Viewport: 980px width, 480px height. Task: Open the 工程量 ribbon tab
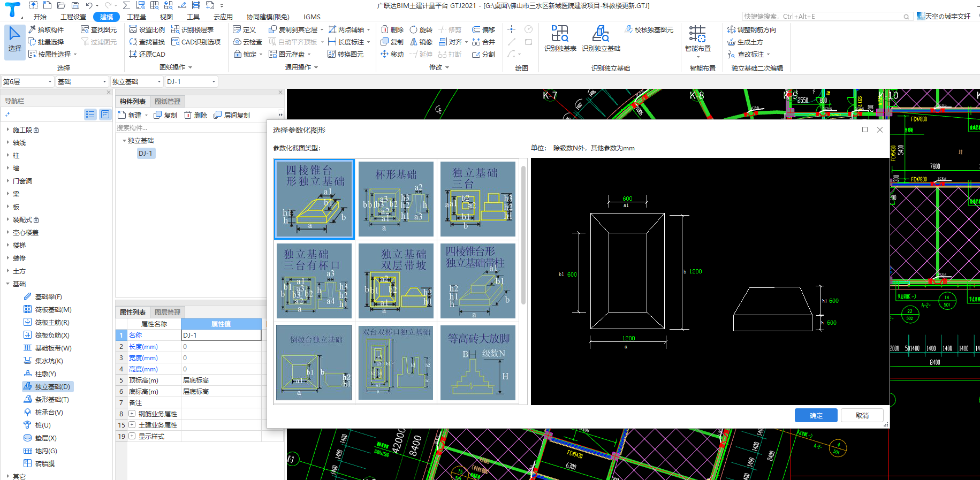(x=136, y=17)
